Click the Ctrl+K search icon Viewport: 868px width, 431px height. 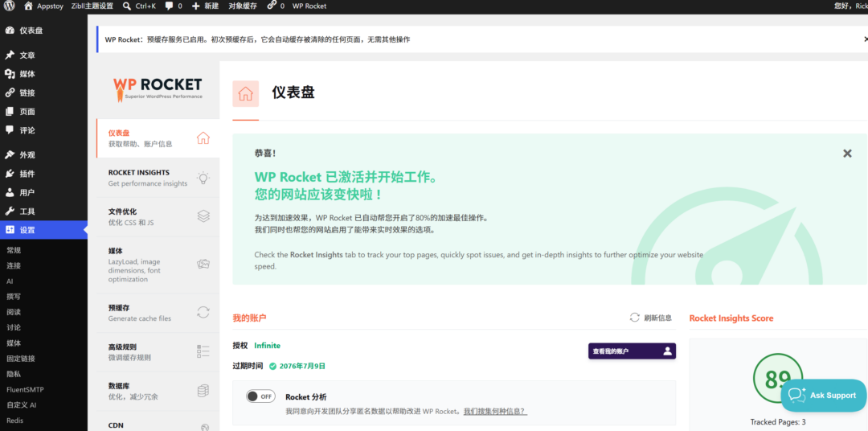[127, 6]
